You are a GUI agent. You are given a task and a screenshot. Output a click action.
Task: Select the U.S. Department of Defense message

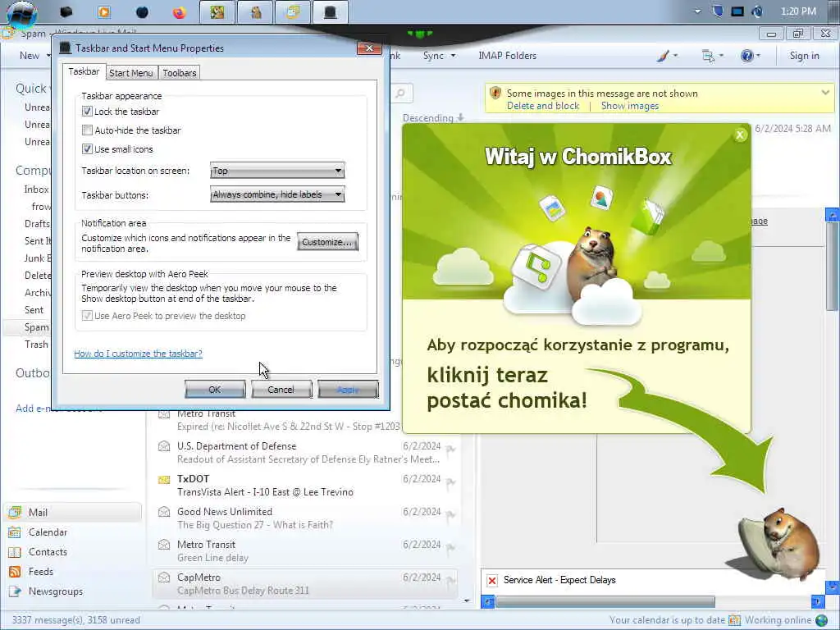coord(305,453)
